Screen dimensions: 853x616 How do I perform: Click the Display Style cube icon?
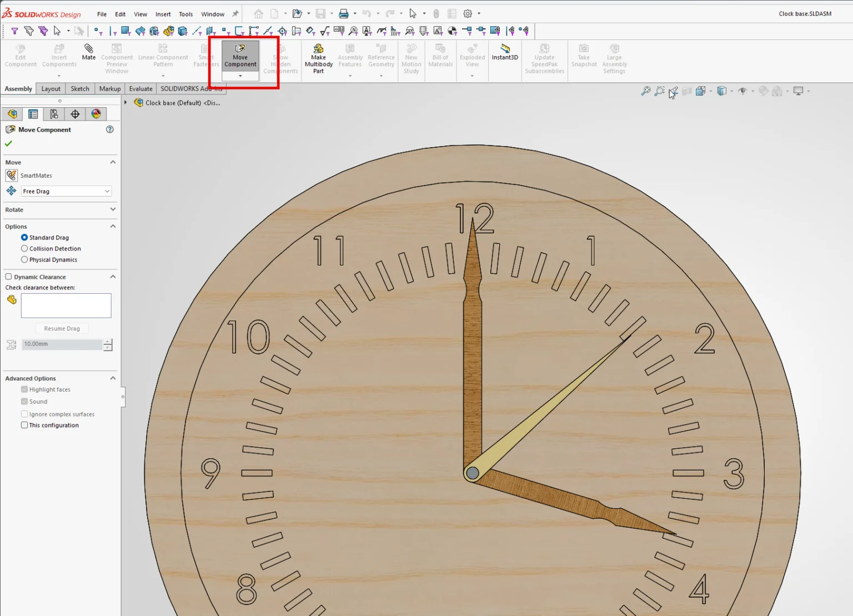(721, 91)
